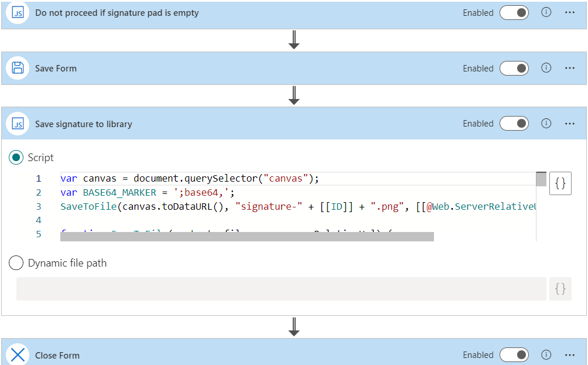This screenshot has width=588, height=365.
Task: Toggle the empty signature pad check step
Action: click(x=514, y=13)
